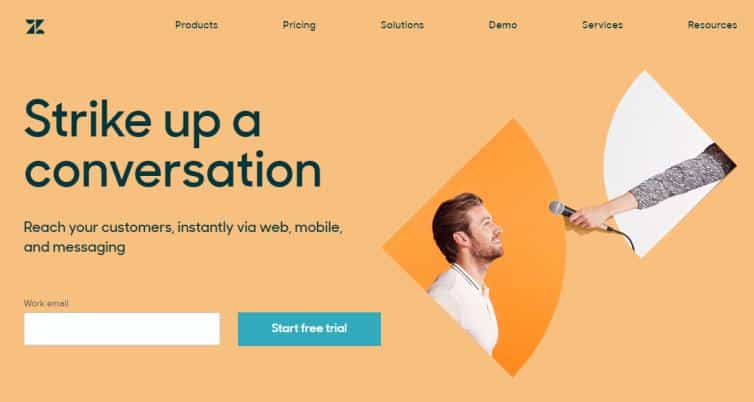Open the Pricing page

tap(299, 25)
